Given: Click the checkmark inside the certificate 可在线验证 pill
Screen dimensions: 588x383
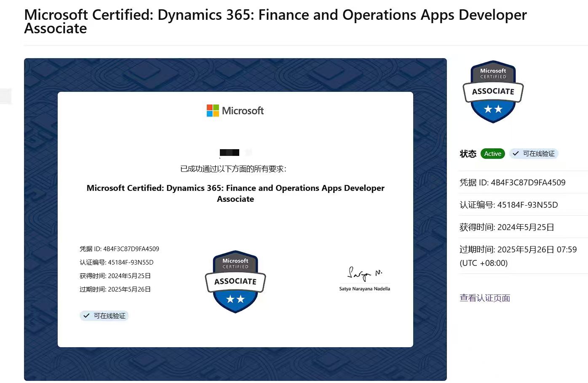Looking at the screenshot, I should (x=86, y=316).
